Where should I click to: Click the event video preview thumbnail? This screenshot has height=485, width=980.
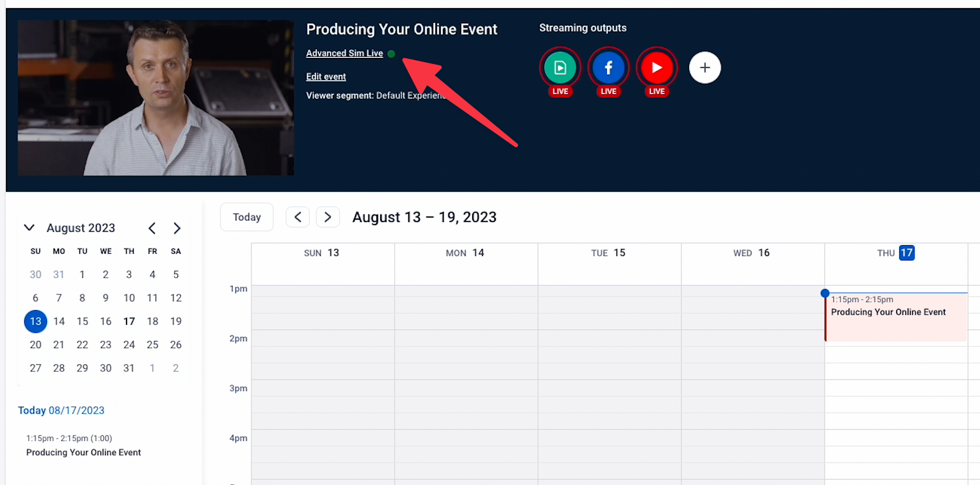pos(156,98)
